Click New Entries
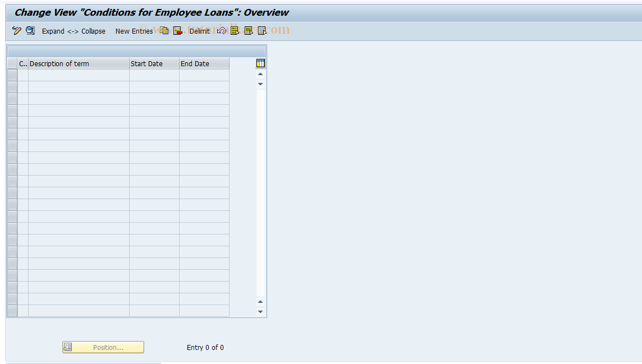Screen dimensions: 642x364 click(134, 31)
